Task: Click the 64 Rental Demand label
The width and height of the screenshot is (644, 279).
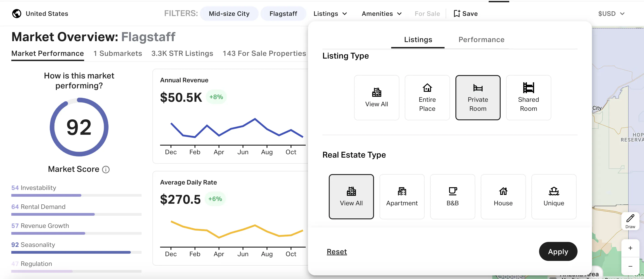Action: click(x=38, y=207)
